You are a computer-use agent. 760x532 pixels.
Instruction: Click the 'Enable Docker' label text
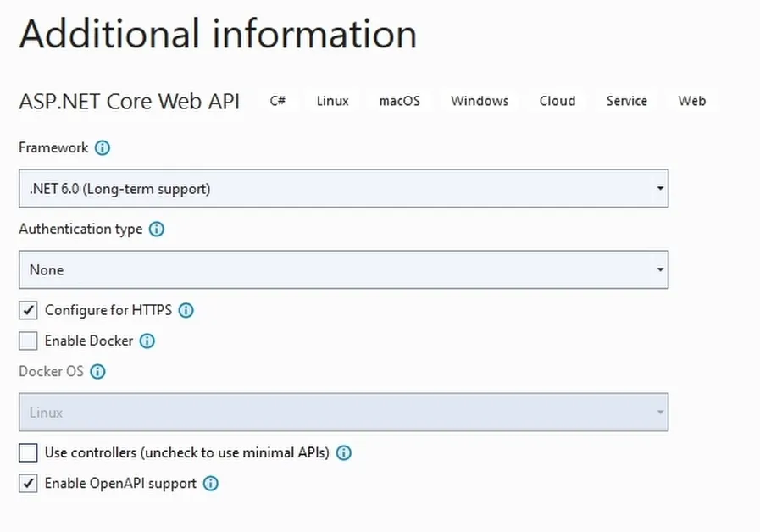click(89, 341)
